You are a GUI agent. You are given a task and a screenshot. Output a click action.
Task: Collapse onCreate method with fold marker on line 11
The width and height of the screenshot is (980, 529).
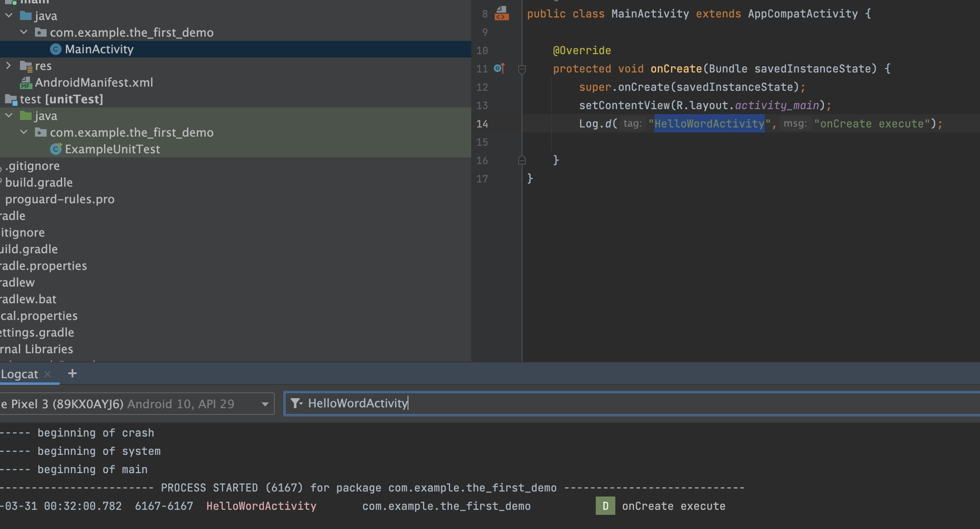point(522,69)
